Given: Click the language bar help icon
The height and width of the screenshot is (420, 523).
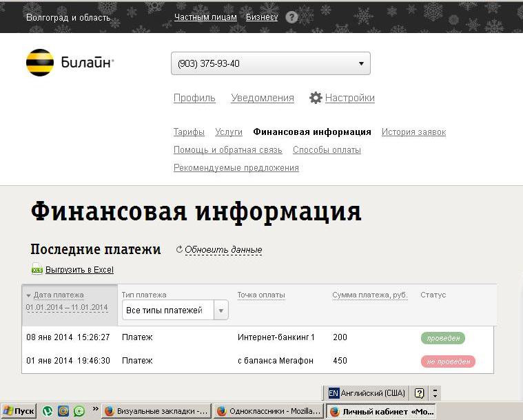Looking at the screenshot, I should point(419,393).
